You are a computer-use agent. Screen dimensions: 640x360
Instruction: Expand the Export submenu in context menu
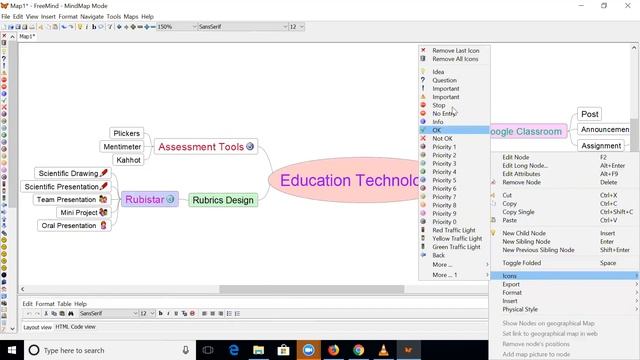tap(564, 284)
